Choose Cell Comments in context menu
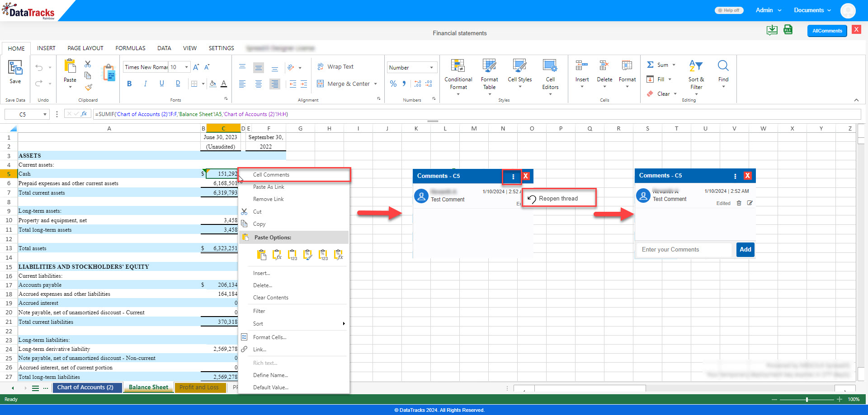The height and width of the screenshot is (415, 868). pyautogui.click(x=294, y=175)
